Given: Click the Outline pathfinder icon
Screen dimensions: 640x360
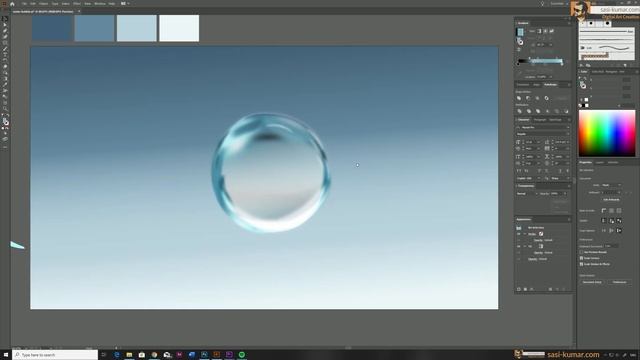Looking at the screenshot, I should pos(557,111).
